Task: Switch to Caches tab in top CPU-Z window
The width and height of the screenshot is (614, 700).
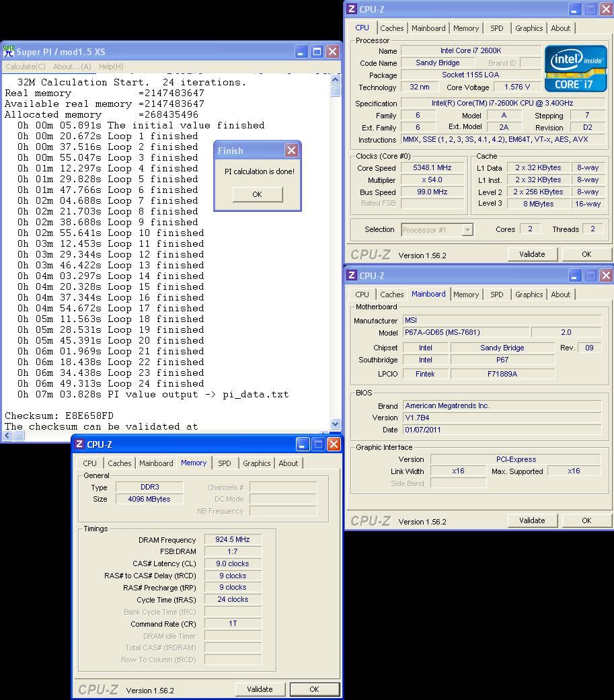Action: click(x=391, y=28)
